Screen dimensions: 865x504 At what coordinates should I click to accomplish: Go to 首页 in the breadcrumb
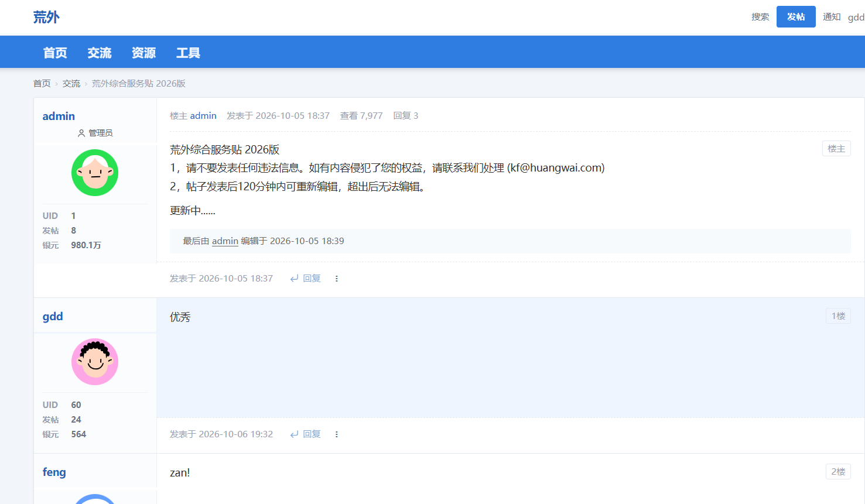click(x=42, y=84)
